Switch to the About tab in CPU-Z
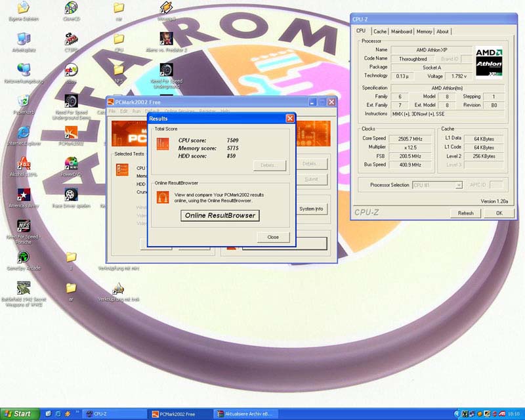The width and height of the screenshot is (525, 420). 442,31
